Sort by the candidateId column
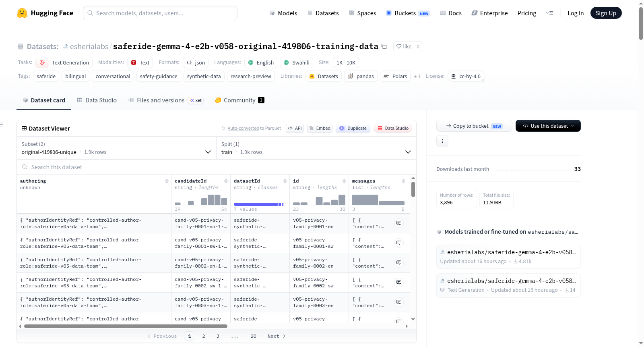Viewport: 644px width, 347px height. [226, 181]
